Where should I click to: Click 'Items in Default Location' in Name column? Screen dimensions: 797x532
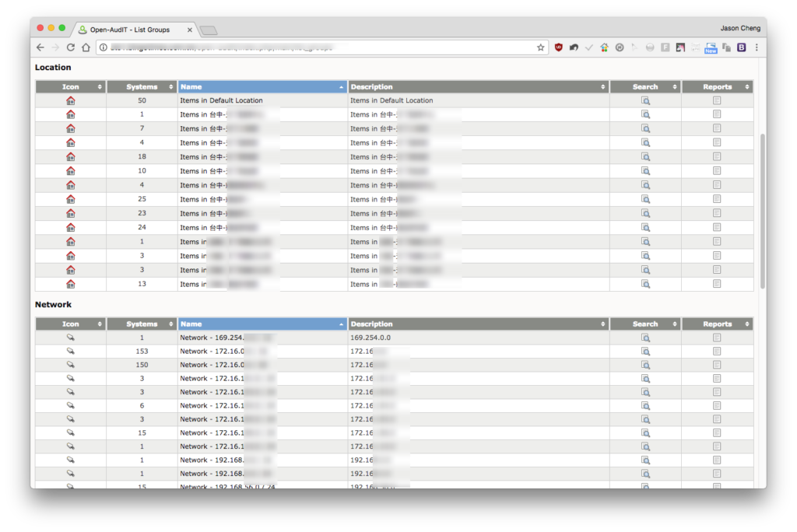point(221,100)
